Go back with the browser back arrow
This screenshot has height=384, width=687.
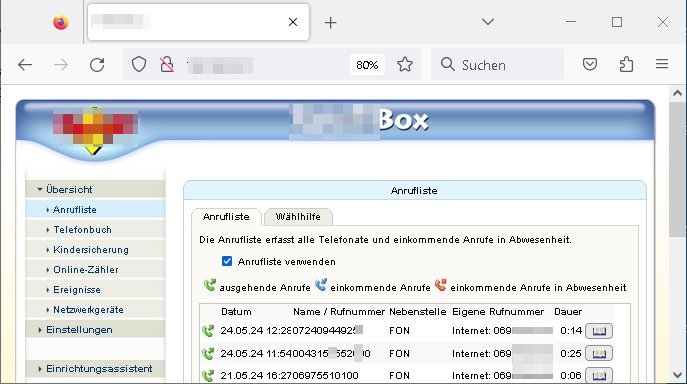tap(25, 65)
